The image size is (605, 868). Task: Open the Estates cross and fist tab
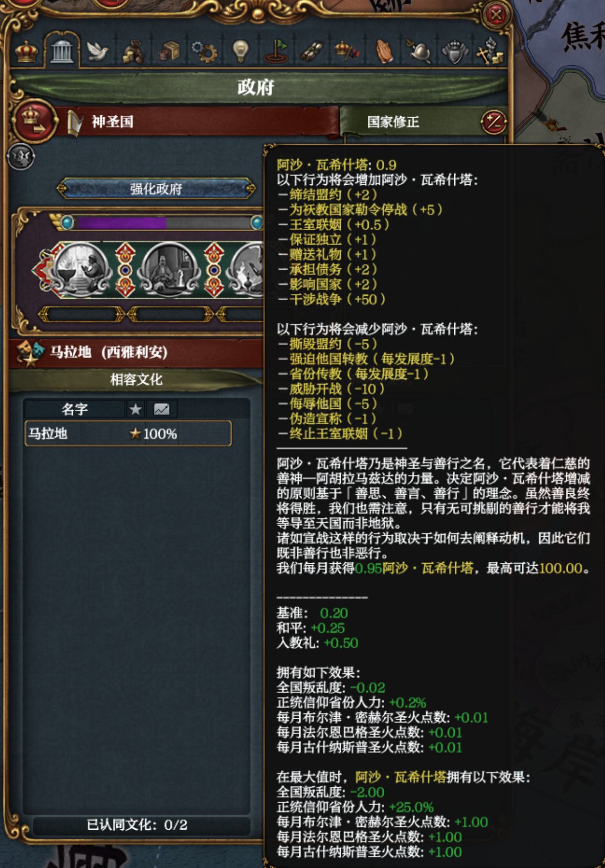point(490,51)
